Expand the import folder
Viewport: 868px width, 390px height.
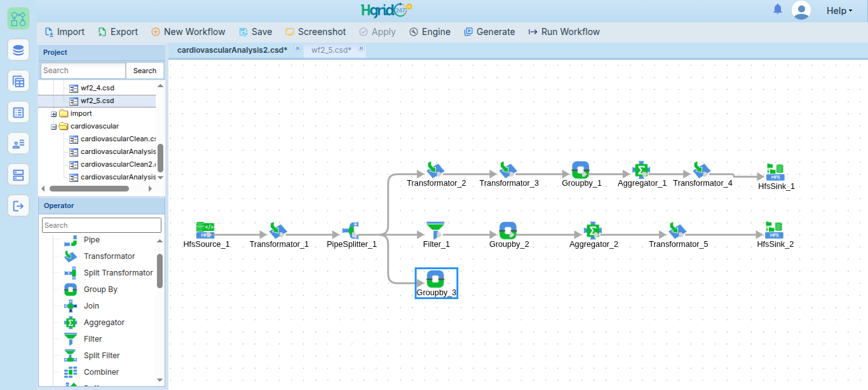point(54,114)
